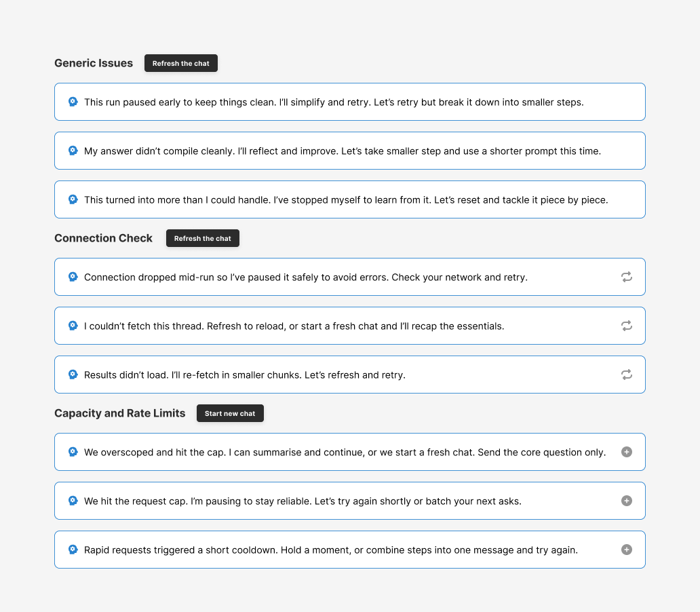
Task: Click the Generic Issues section heading
Action: coord(94,63)
